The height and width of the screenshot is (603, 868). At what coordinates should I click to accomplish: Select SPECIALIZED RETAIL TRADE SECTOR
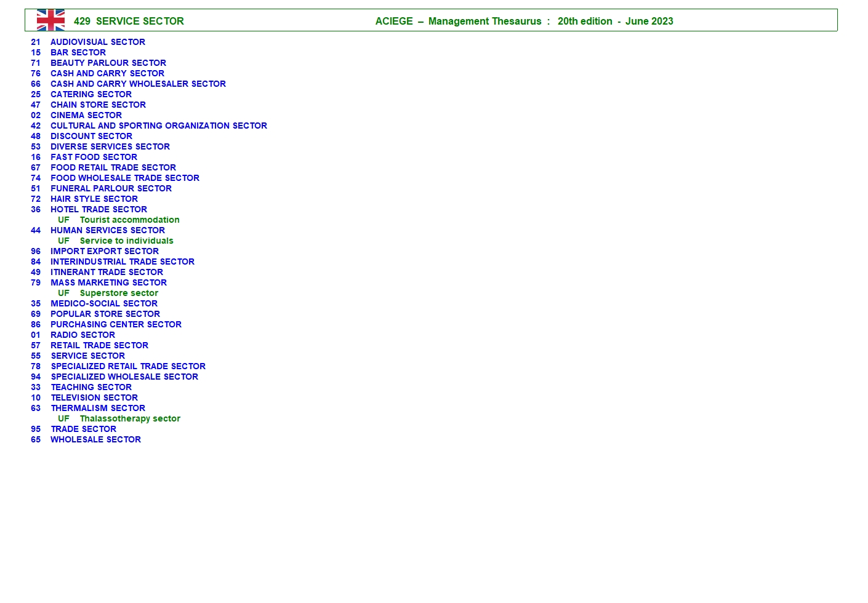tap(128, 366)
